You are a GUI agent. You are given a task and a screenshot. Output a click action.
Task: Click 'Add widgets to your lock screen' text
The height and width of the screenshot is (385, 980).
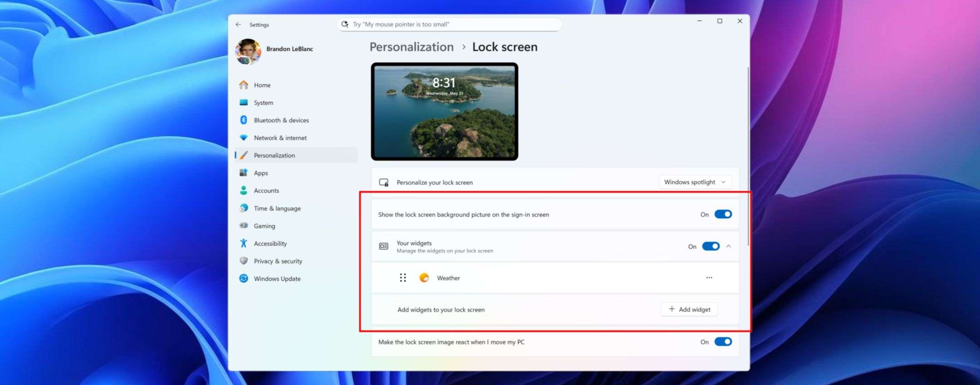point(441,310)
